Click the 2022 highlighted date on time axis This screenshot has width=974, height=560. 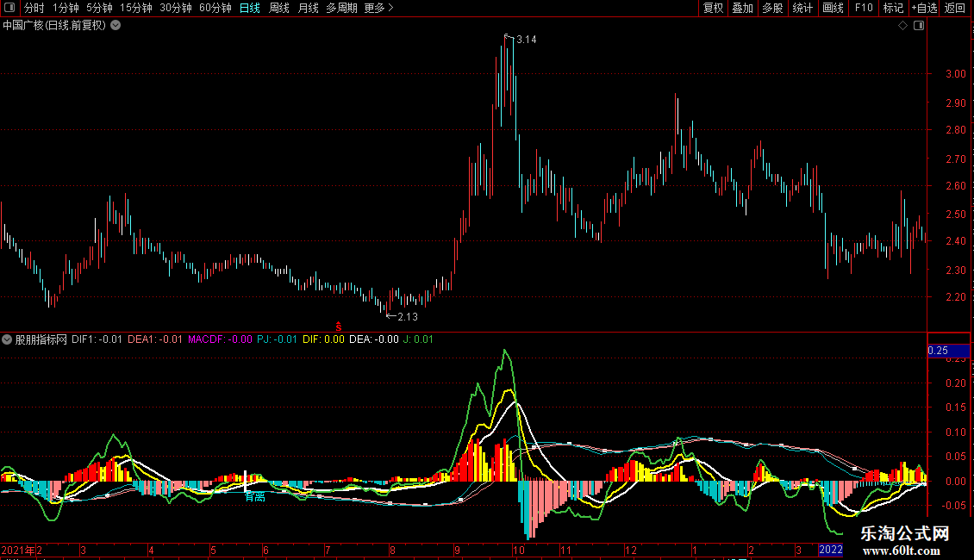[831, 550]
